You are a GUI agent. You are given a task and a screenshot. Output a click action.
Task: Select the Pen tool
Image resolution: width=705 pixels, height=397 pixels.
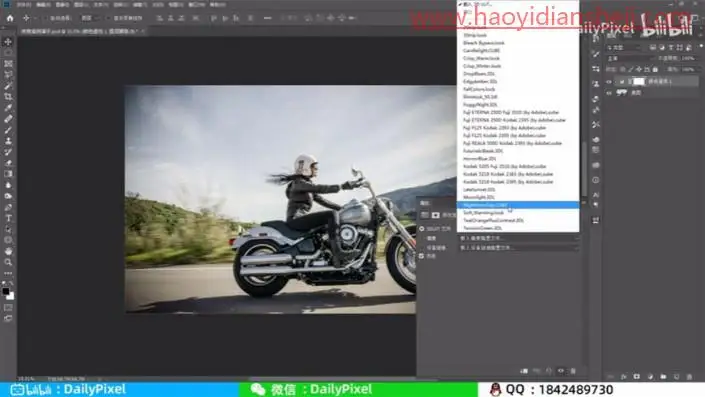(8, 207)
